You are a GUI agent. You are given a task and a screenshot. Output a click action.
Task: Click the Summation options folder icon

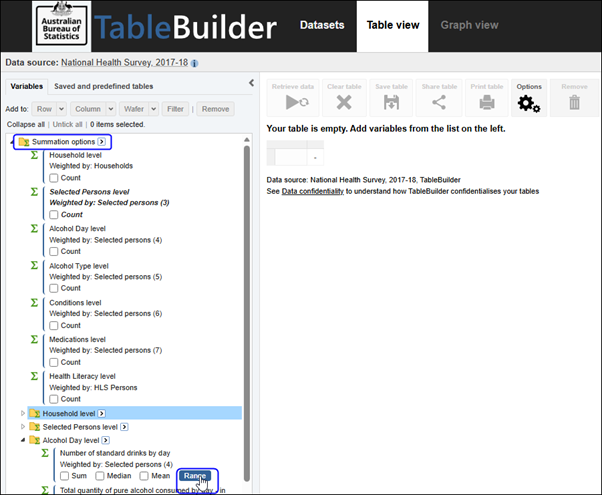(x=24, y=142)
